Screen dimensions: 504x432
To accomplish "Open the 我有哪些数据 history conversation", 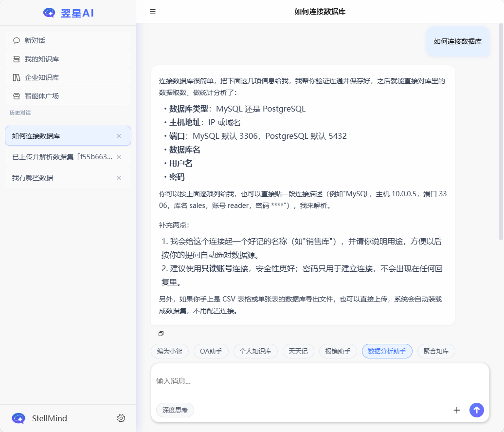I will coord(68,178).
